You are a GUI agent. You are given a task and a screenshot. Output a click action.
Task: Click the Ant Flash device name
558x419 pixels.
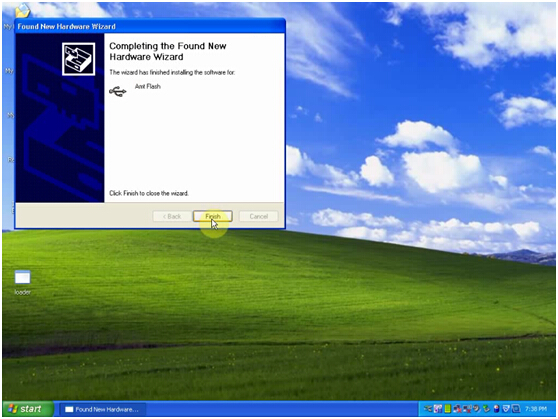click(148, 87)
